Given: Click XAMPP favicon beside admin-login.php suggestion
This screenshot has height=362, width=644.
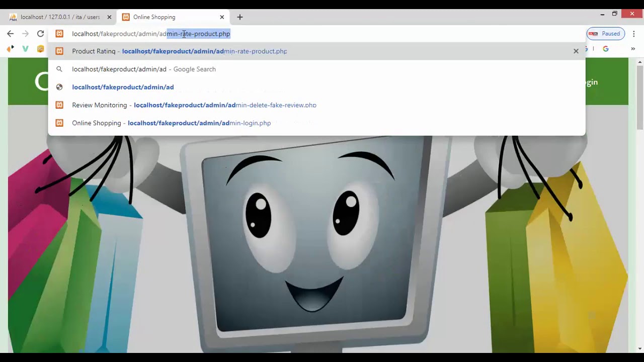Looking at the screenshot, I should pos(59,123).
